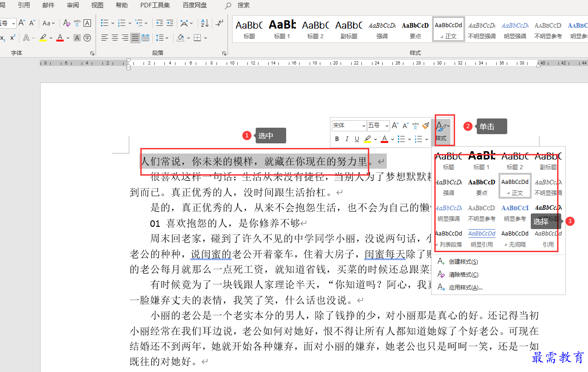Image resolution: width=588 pixels, height=372 pixels.
Task: Click Increase Indent in ribbon
Action: (170, 23)
